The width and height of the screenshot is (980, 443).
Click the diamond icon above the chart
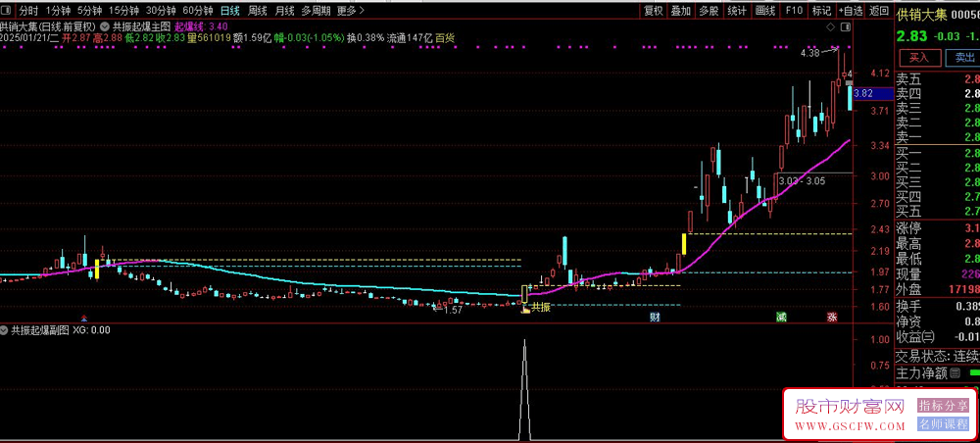tap(830, 27)
